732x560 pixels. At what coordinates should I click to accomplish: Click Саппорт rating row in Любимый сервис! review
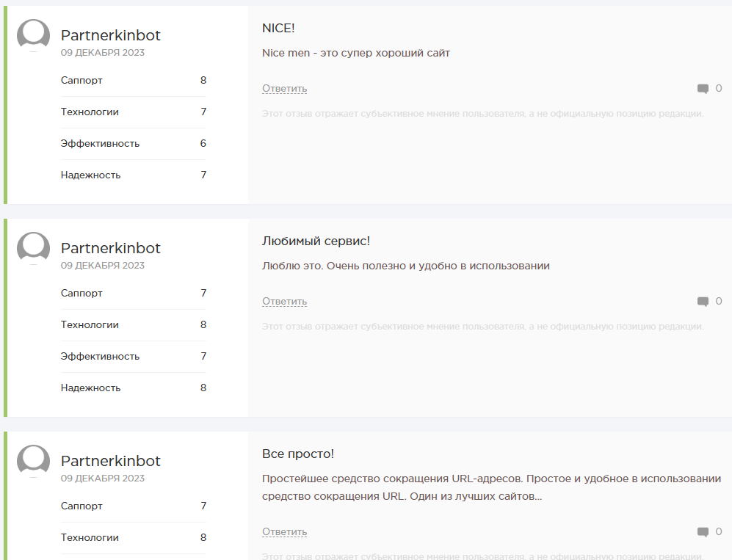pos(134,293)
